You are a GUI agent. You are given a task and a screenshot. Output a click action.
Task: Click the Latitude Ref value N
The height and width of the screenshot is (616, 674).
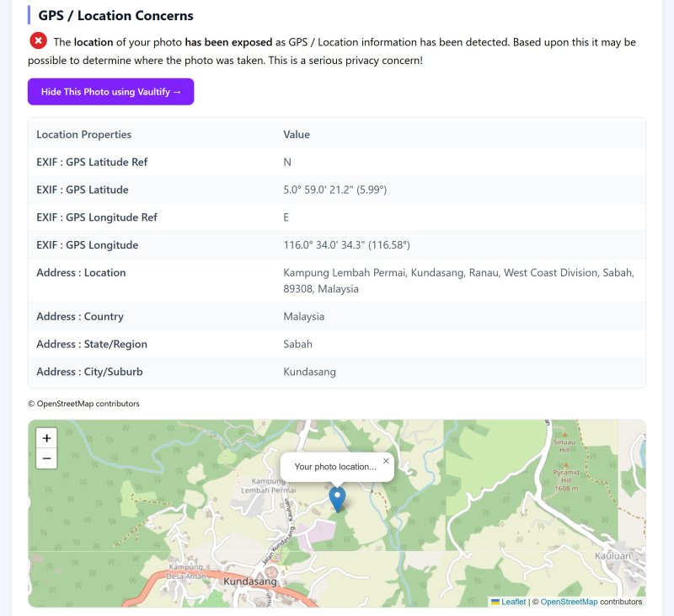tap(287, 162)
